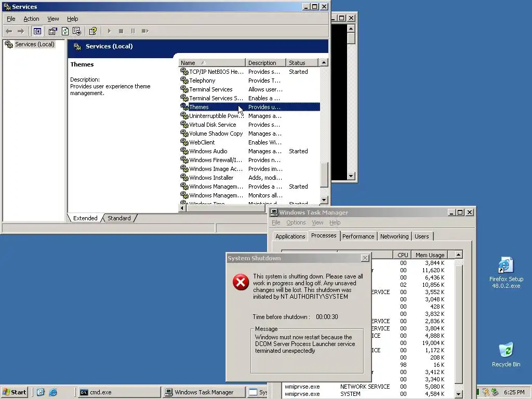The width and height of the screenshot is (532, 399).
Task: Sort processes by Mem Usage column header
Action: (430, 255)
